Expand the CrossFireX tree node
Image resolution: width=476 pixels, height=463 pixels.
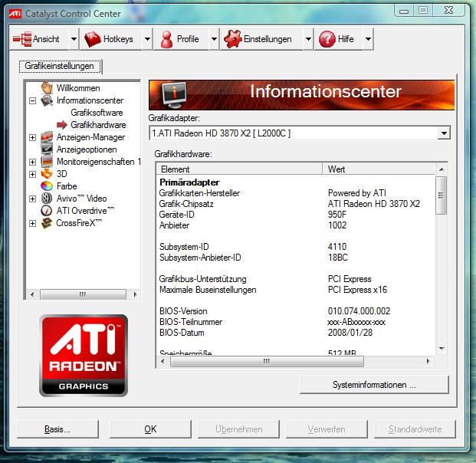32,223
